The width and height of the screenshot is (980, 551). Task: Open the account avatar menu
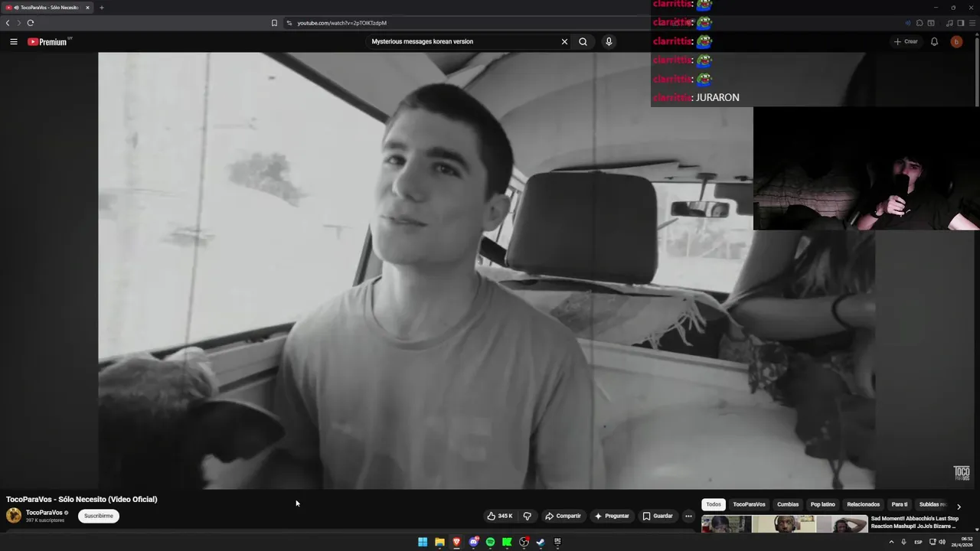pos(956,41)
